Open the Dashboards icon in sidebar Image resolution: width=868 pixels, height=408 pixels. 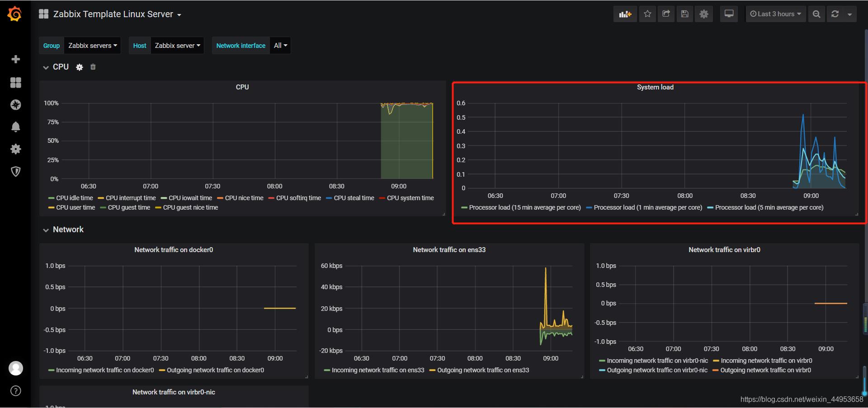click(15, 82)
